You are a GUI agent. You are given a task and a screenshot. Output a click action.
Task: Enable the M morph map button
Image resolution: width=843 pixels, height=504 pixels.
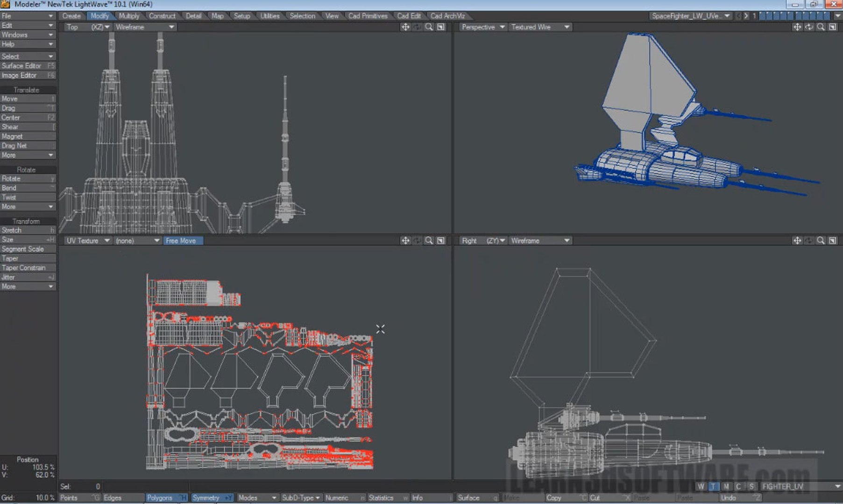point(726,486)
